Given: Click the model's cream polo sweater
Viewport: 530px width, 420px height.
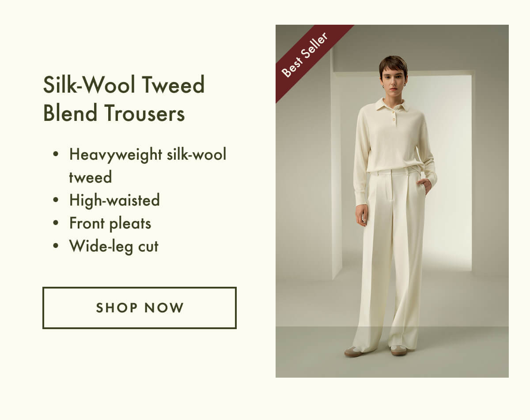Looking at the screenshot, I should pos(393,141).
